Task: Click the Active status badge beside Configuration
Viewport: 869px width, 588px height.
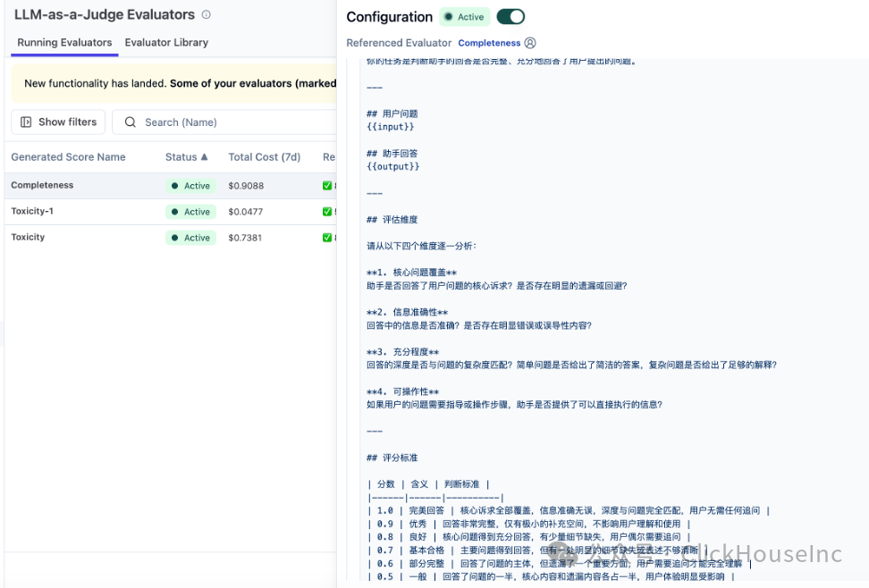Action: (464, 17)
